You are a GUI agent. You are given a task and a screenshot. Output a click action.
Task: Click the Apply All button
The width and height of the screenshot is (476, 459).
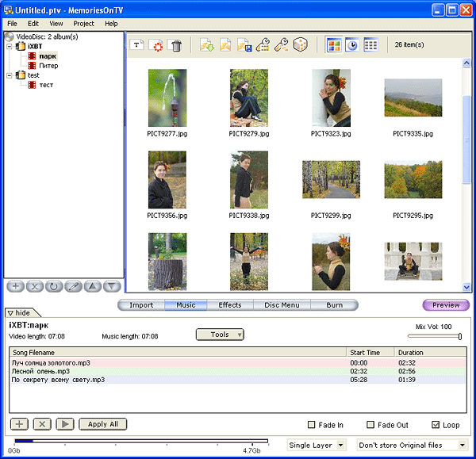pyautogui.click(x=103, y=424)
